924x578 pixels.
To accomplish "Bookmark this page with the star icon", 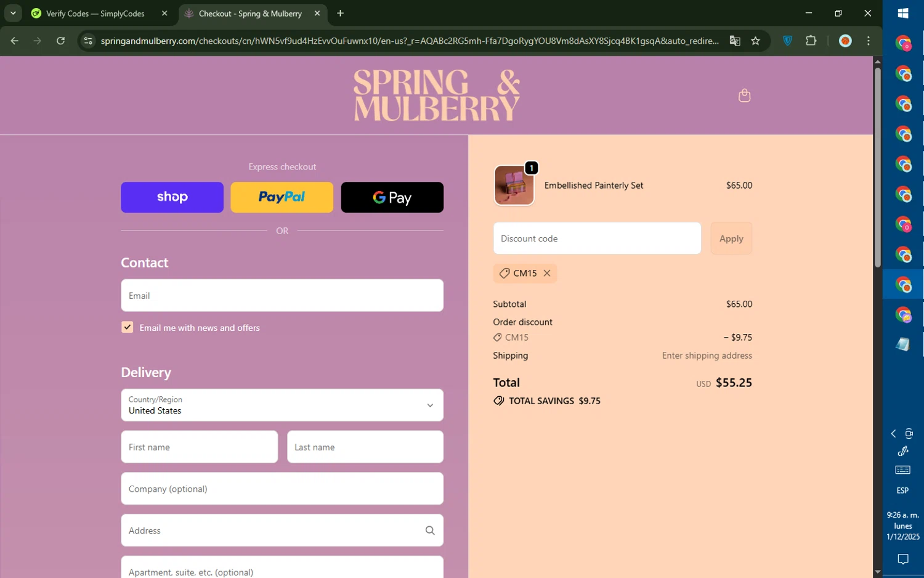I will tap(755, 41).
